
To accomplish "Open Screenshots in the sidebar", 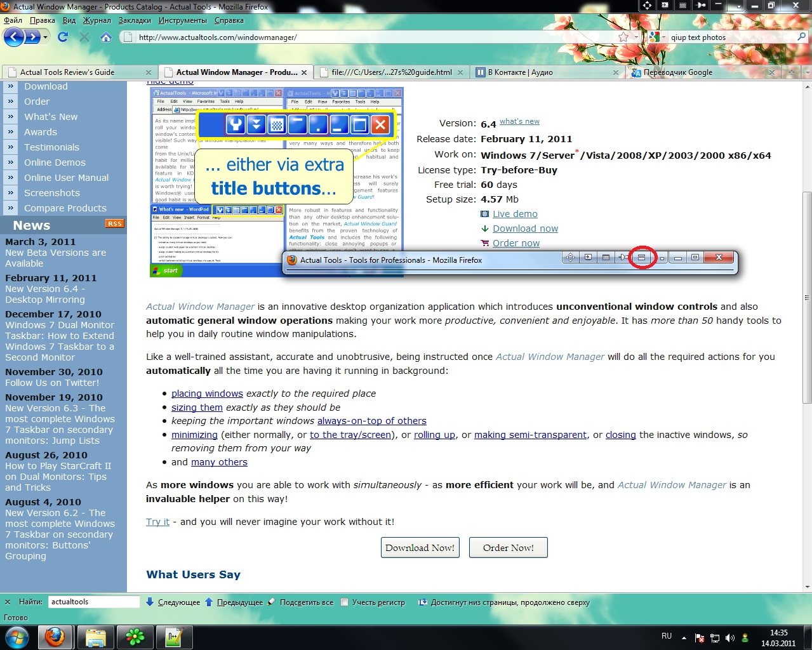I will click(x=52, y=193).
